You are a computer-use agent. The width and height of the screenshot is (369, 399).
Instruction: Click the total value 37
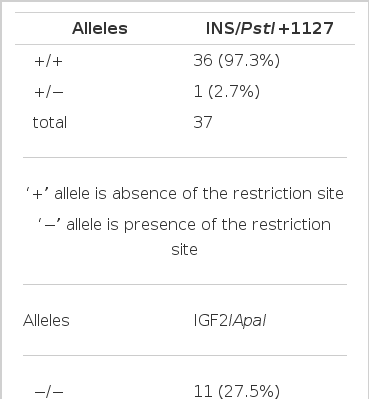coord(203,122)
